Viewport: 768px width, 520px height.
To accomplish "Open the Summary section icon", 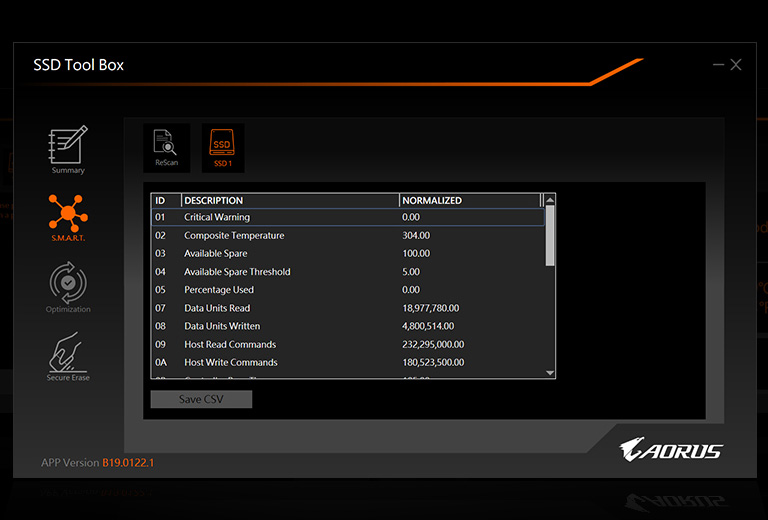I will click(68, 148).
